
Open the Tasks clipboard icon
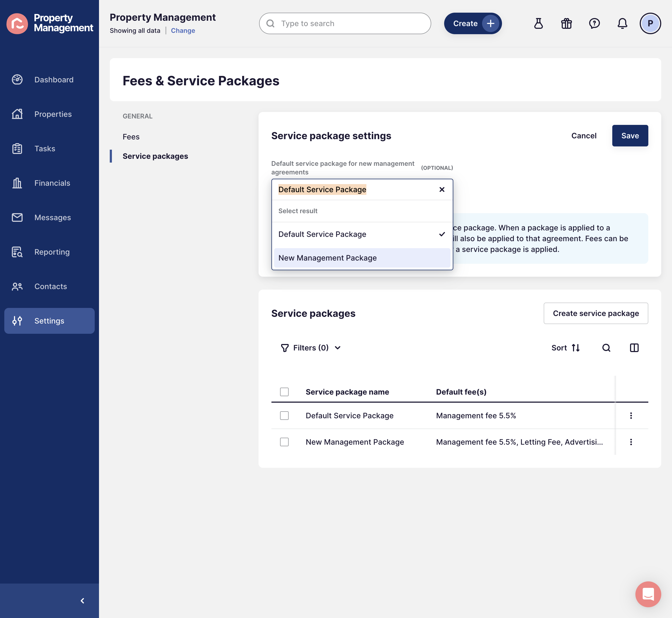pos(17,149)
